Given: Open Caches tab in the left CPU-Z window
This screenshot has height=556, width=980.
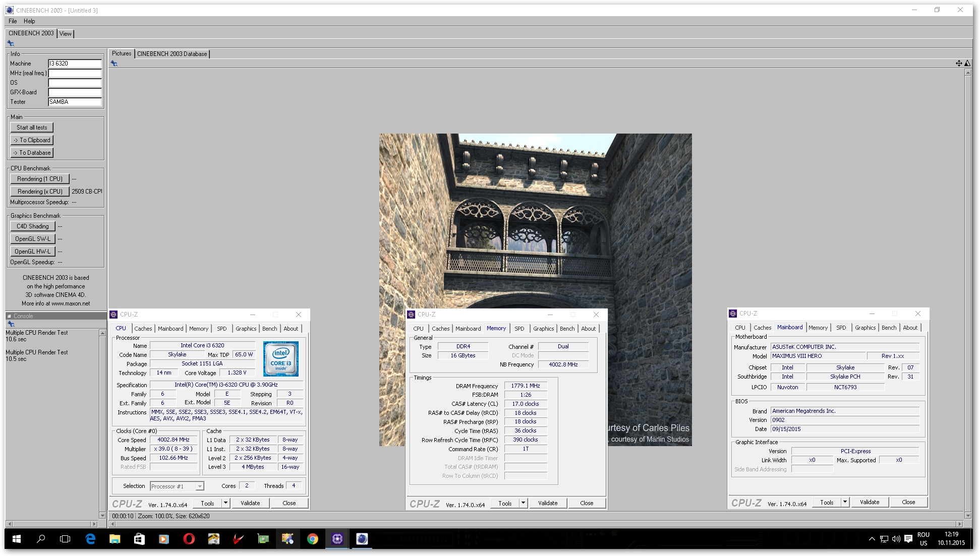Looking at the screenshot, I should [x=143, y=329].
